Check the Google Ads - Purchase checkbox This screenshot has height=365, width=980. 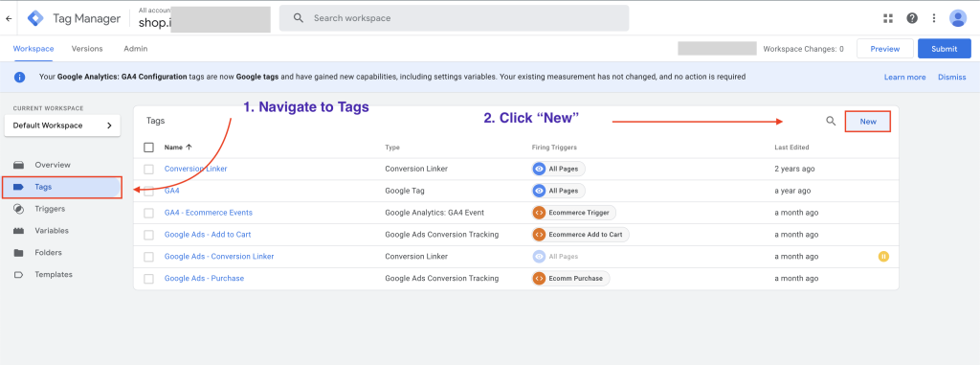[x=148, y=279]
